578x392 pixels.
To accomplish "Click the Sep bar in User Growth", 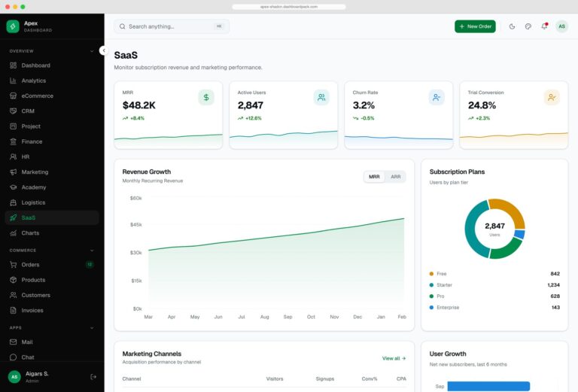I will tap(488, 387).
